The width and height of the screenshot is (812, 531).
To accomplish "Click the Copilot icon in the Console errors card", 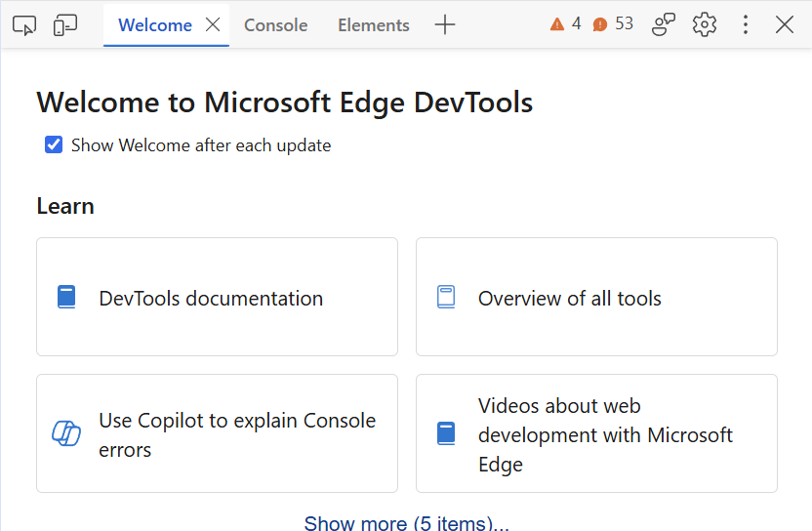I will tap(66, 433).
